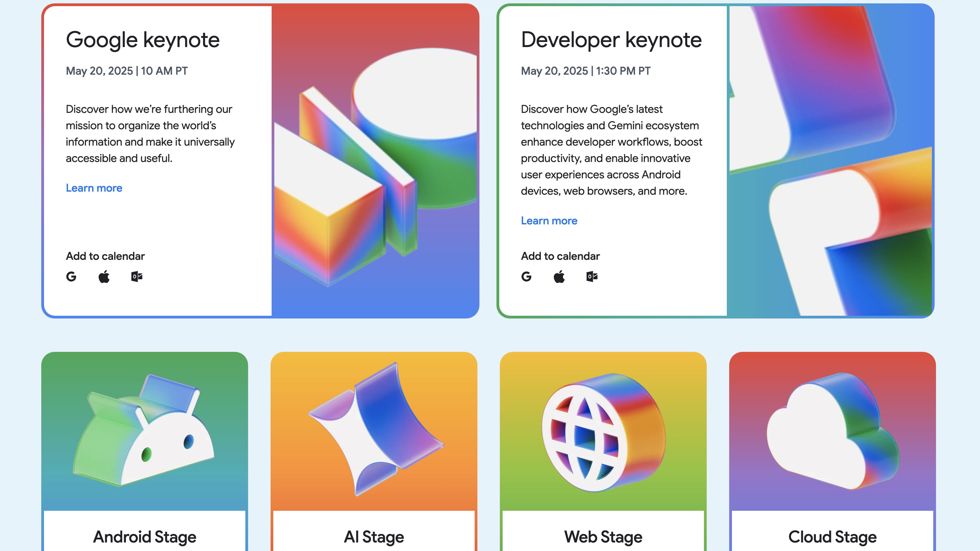980x551 pixels.
Task: Select the Android Stage title
Action: [x=145, y=537]
